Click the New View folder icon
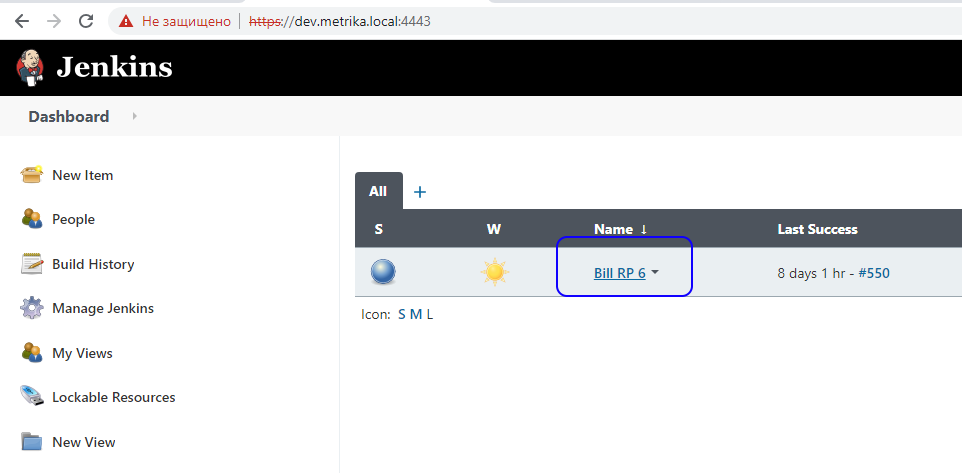 (x=31, y=442)
